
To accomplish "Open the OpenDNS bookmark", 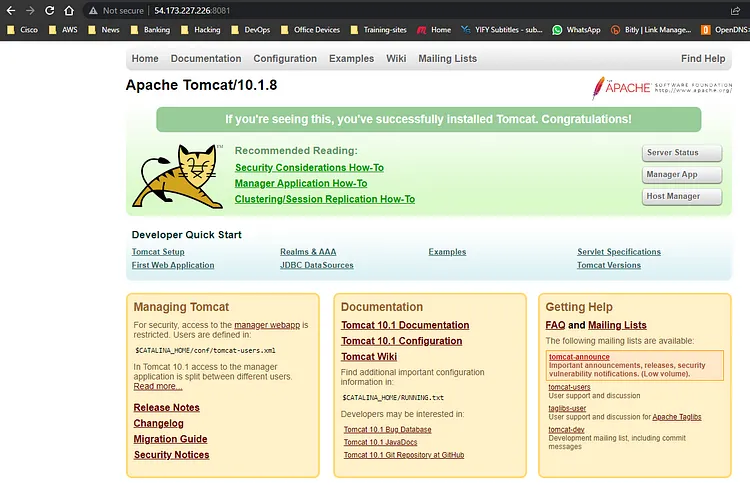I will (x=725, y=30).
